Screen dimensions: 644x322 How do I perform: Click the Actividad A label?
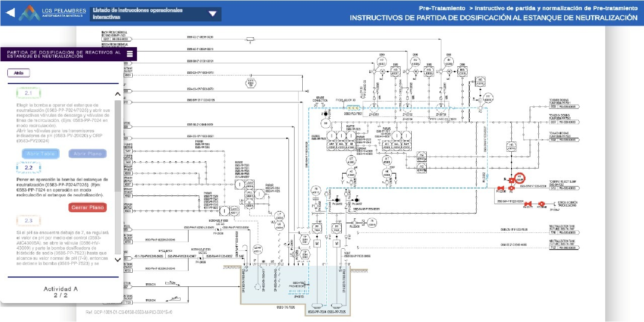[x=61, y=289]
